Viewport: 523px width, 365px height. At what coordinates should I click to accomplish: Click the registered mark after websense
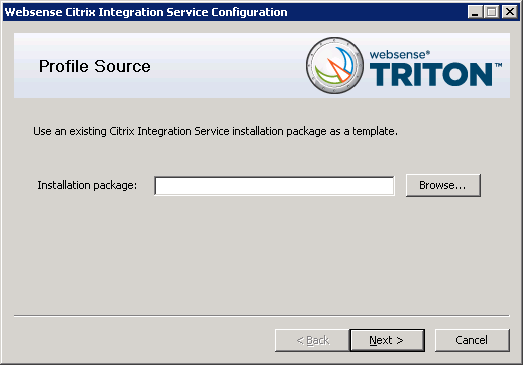pyautogui.click(x=428, y=52)
